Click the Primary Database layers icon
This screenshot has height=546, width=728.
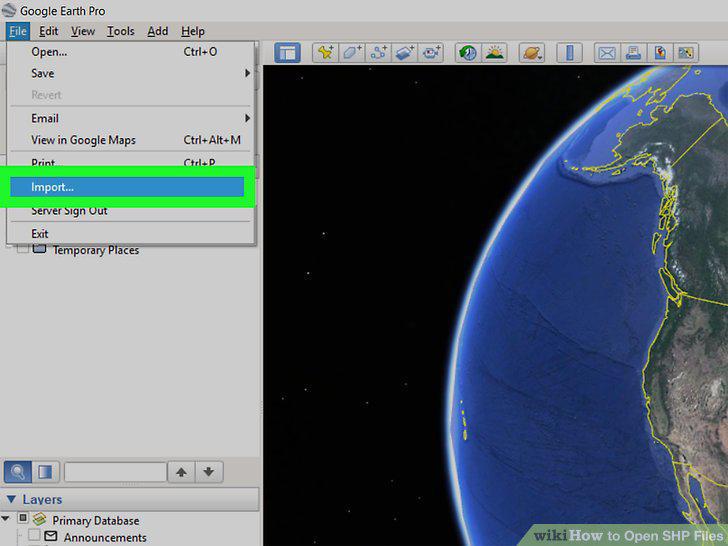click(39, 519)
